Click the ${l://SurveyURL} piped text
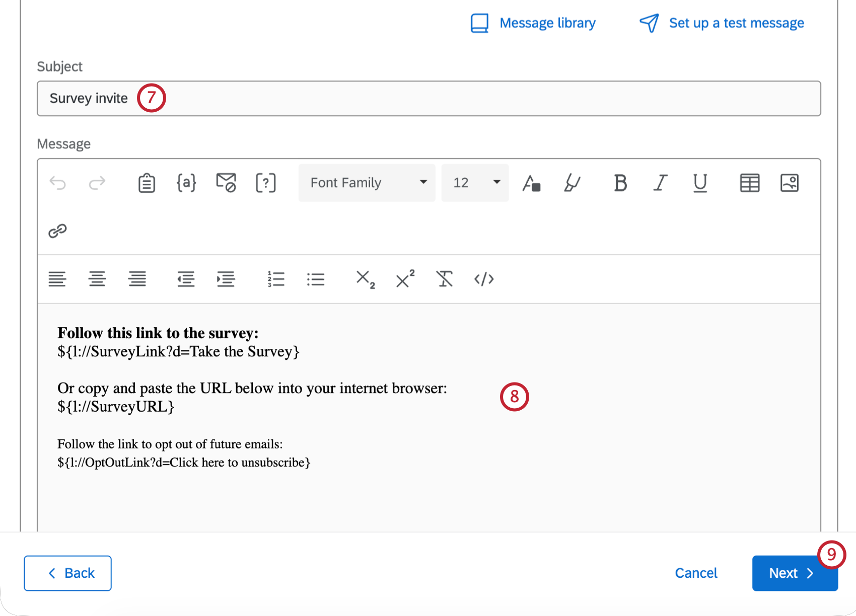 tap(116, 407)
